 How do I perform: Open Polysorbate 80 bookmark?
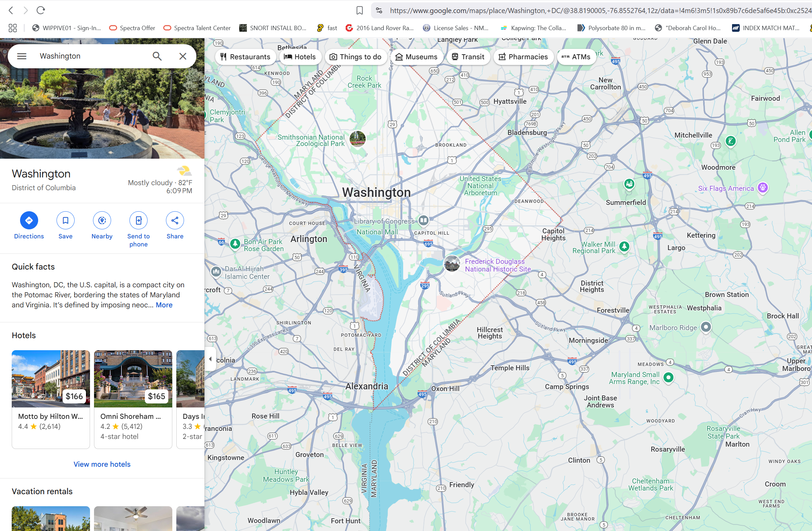(611, 28)
